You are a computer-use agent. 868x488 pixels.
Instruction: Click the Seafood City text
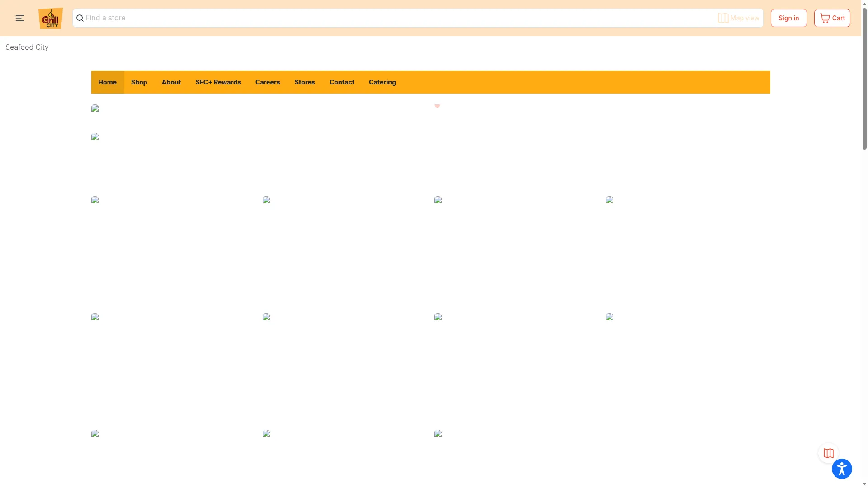tap(27, 47)
